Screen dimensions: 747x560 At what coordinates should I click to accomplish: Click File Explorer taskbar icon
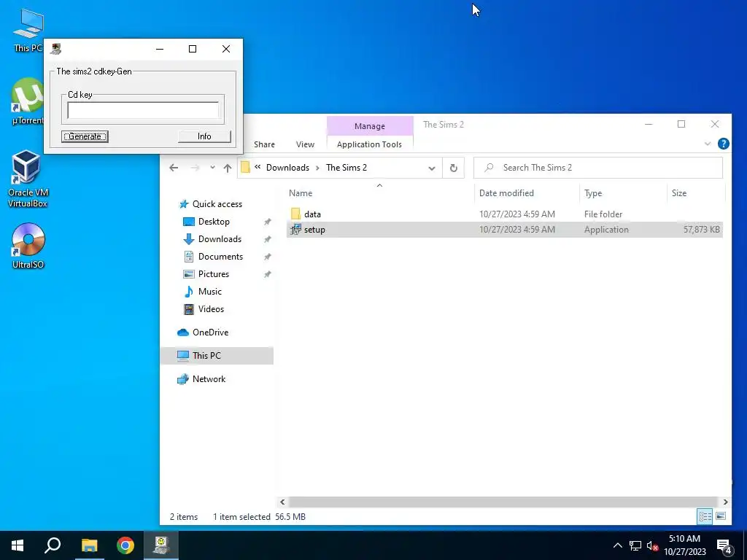(89, 545)
